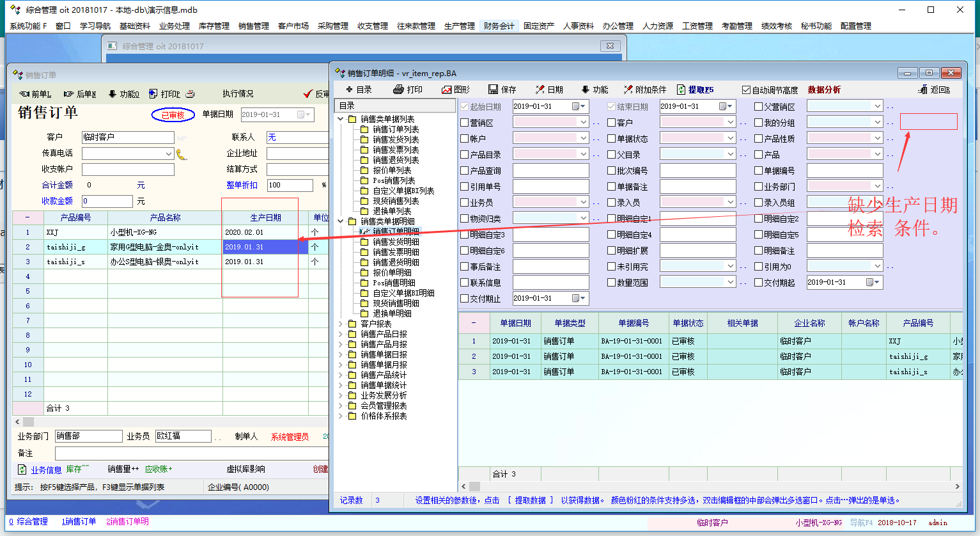Open the 财务会计 menu
Image resolution: width=980 pixels, height=536 pixels.
pos(499,26)
